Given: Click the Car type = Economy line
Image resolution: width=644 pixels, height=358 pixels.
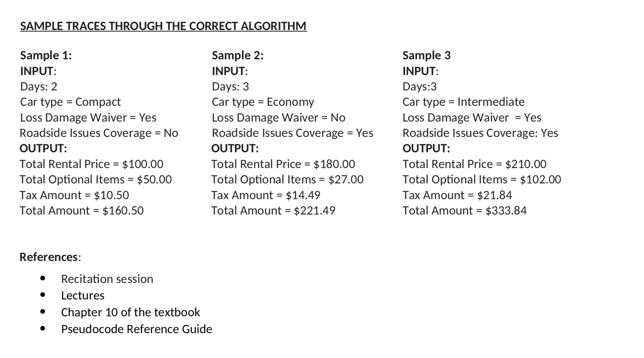Looking at the screenshot, I should (263, 102).
